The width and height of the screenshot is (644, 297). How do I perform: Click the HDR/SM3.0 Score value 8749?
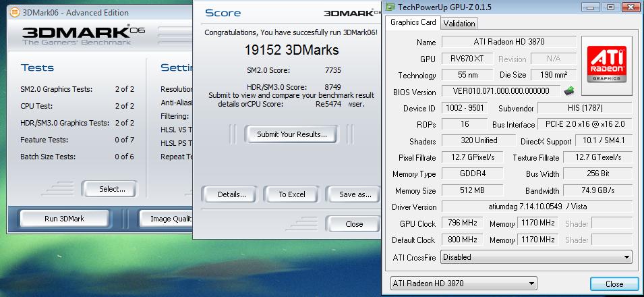coord(332,87)
